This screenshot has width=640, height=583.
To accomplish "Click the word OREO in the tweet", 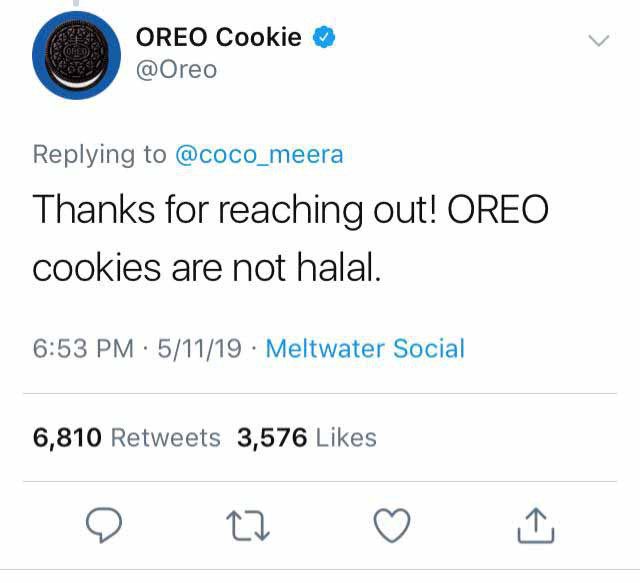I will (498, 209).
